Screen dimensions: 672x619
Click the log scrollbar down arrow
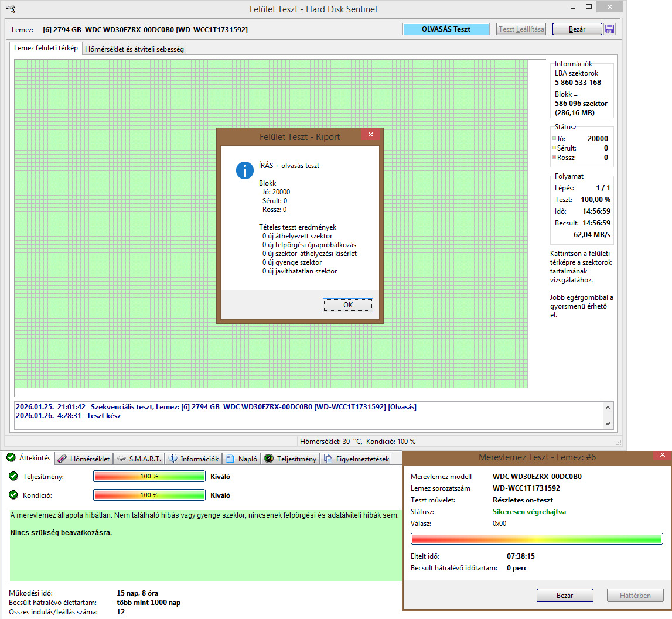pyautogui.click(x=608, y=423)
